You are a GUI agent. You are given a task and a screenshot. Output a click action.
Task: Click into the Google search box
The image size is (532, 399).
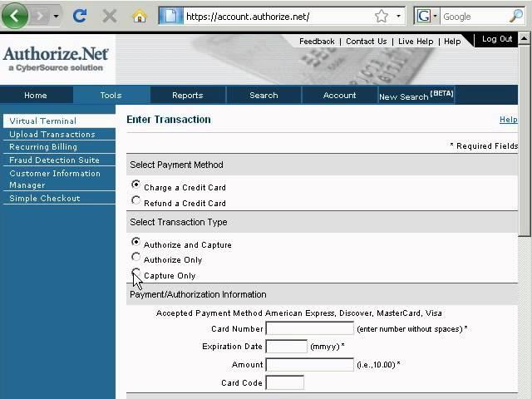474,17
